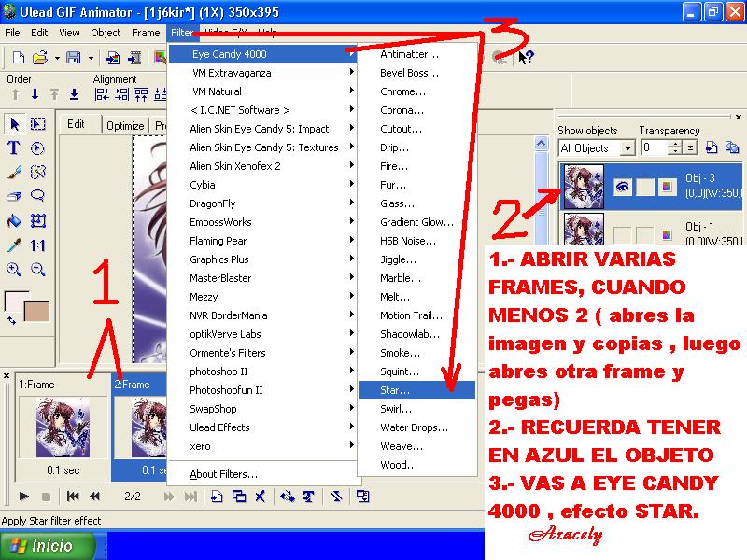Toggle the visibility box of Obj - 1
Image resolution: width=747 pixels, height=560 pixels.
[x=622, y=235]
